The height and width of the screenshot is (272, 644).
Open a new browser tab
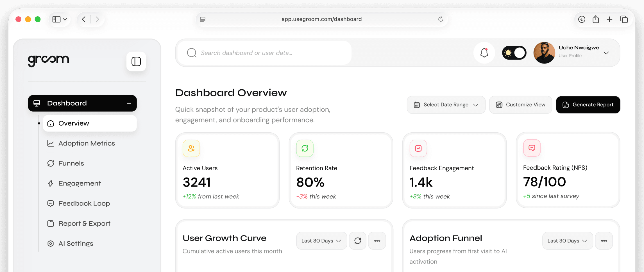[x=609, y=19]
